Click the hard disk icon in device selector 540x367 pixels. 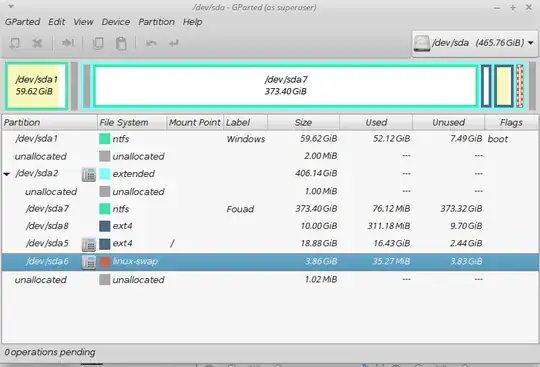tap(422, 43)
